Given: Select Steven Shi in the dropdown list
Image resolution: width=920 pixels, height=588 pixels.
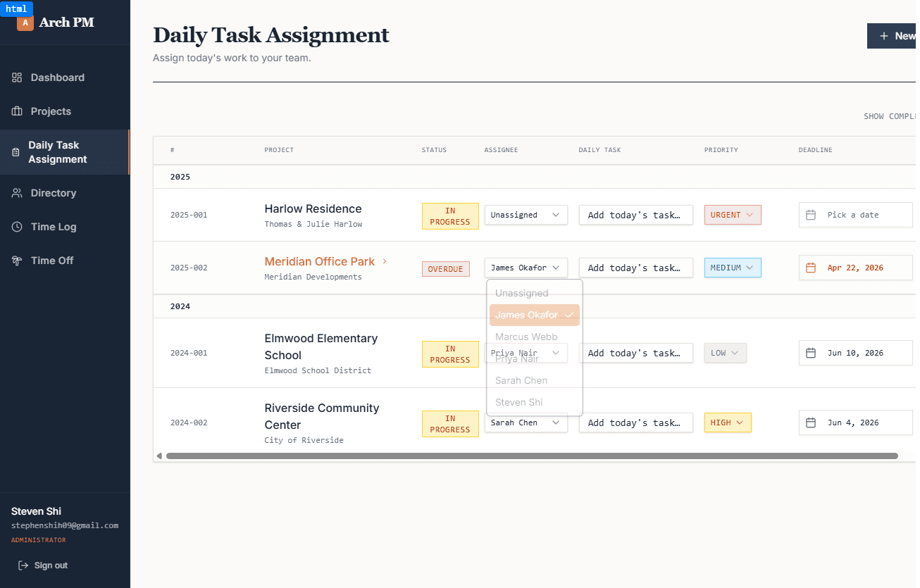Looking at the screenshot, I should [535, 402].
